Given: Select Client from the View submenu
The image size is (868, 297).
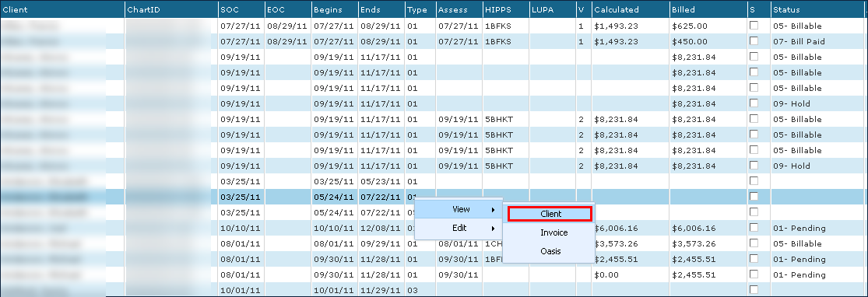Looking at the screenshot, I should [550, 214].
